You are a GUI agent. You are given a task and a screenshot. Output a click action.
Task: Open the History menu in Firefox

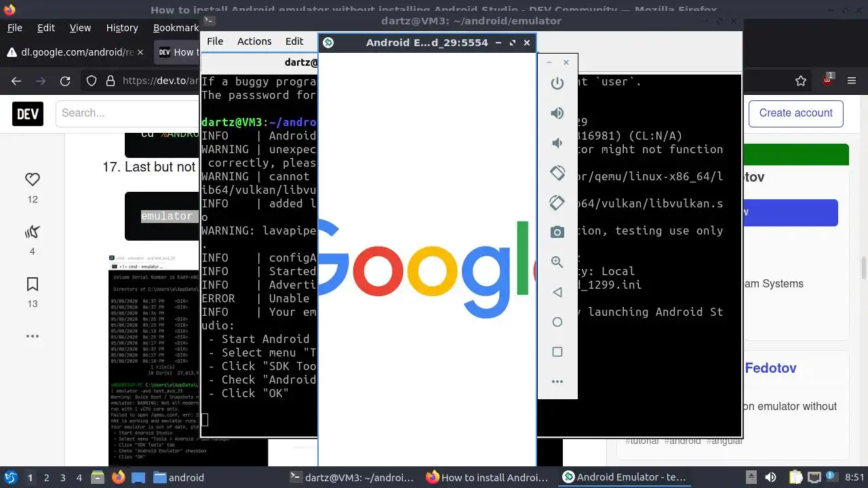click(122, 28)
